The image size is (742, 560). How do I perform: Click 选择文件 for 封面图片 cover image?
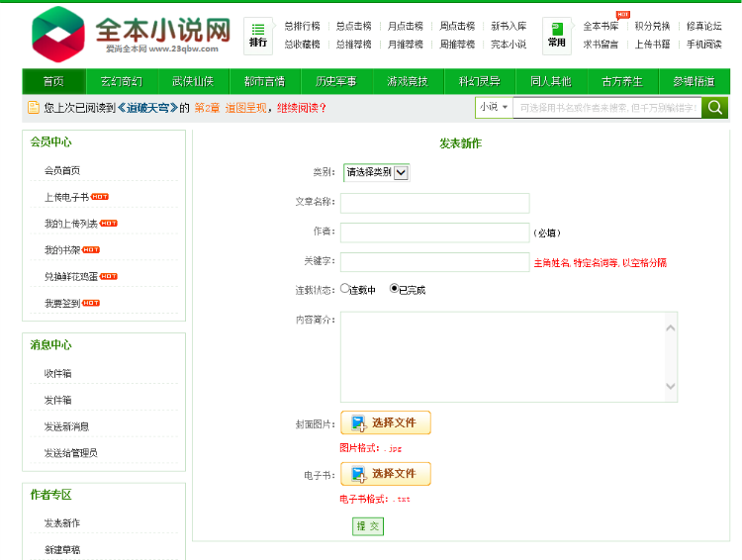pyautogui.click(x=385, y=423)
